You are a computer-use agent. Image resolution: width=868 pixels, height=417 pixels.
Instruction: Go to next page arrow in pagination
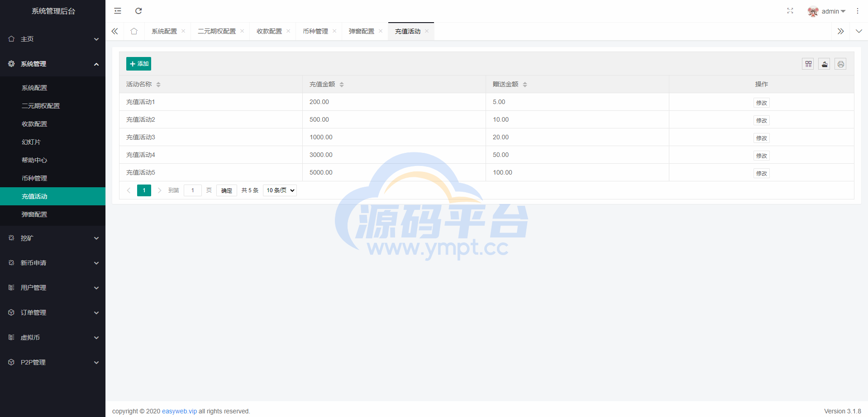[x=159, y=190]
